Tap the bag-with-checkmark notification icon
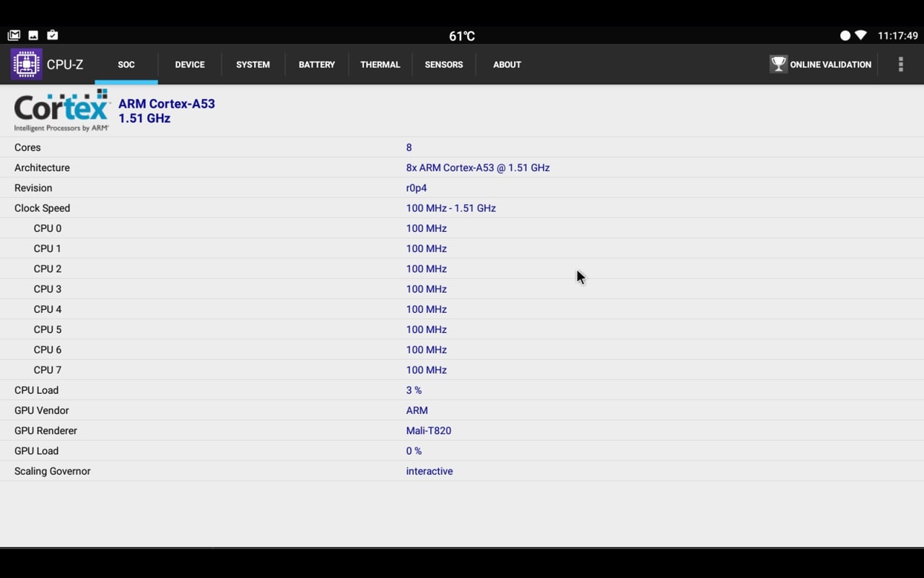The height and width of the screenshot is (578, 924). point(53,35)
